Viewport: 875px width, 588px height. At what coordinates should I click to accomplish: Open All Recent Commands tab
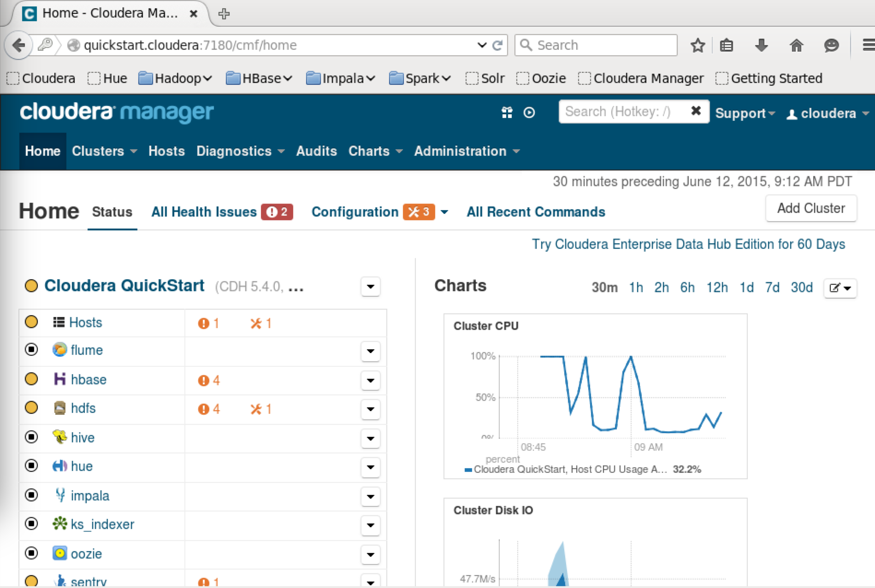[536, 212]
